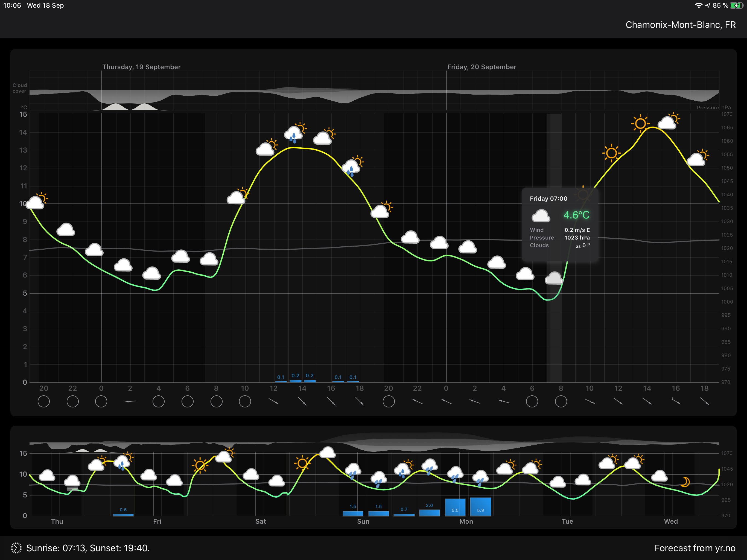Tap the rain cloud icon above 0.2 precipitation
Screen dimensions: 747x560
coord(294,133)
